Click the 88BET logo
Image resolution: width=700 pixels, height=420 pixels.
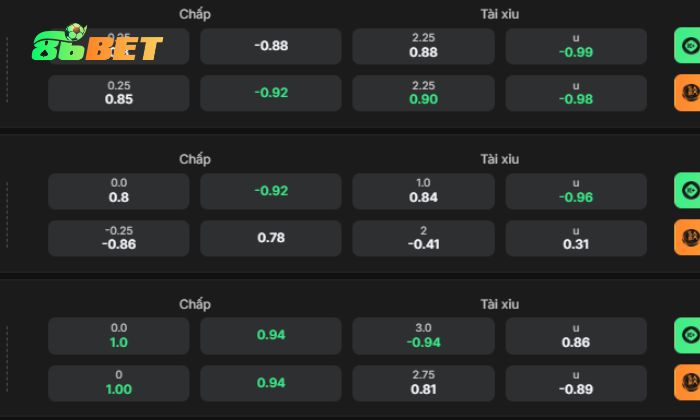(x=98, y=45)
